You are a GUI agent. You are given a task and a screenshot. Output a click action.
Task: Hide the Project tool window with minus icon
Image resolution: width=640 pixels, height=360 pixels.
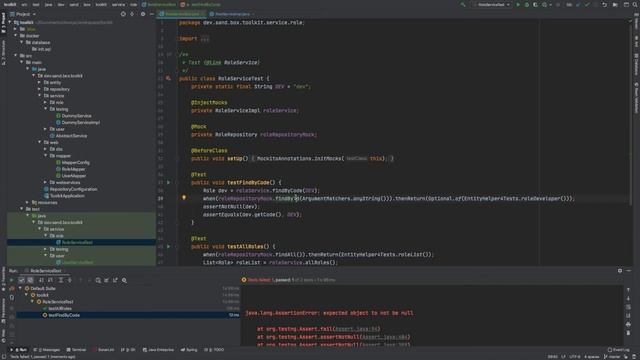coord(151,14)
